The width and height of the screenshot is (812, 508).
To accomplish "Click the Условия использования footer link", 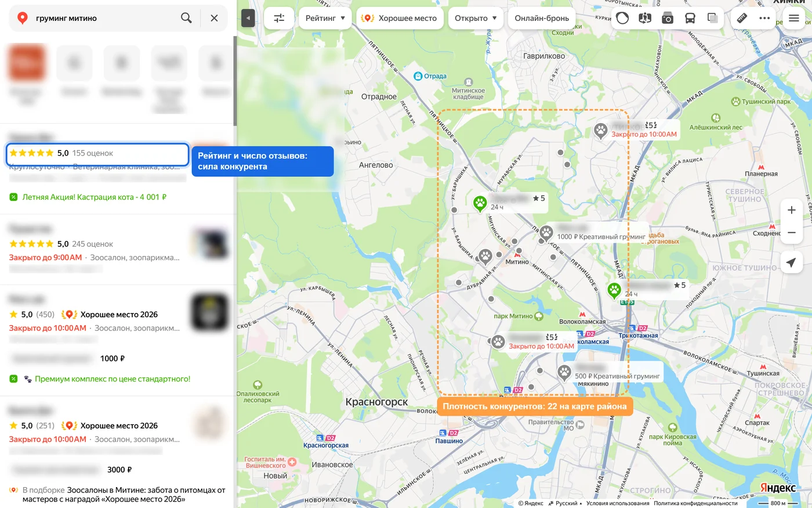I will (618, 503).
